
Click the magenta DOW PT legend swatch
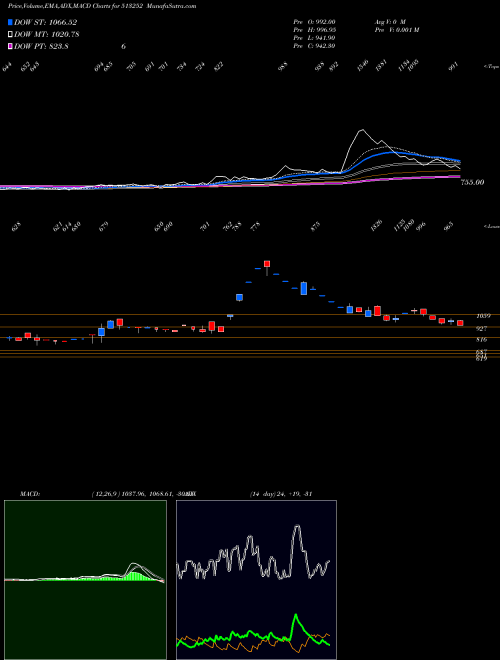point(11,46)
